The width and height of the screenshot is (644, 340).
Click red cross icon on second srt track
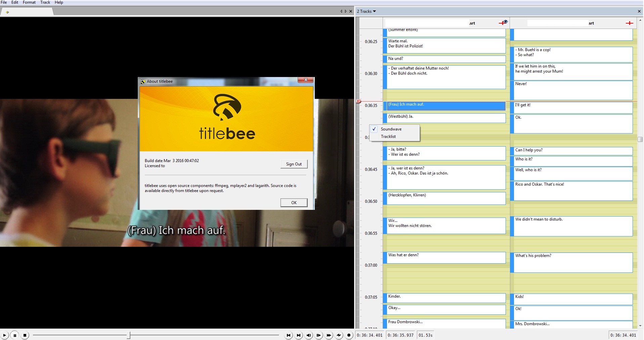click(629, 23)
